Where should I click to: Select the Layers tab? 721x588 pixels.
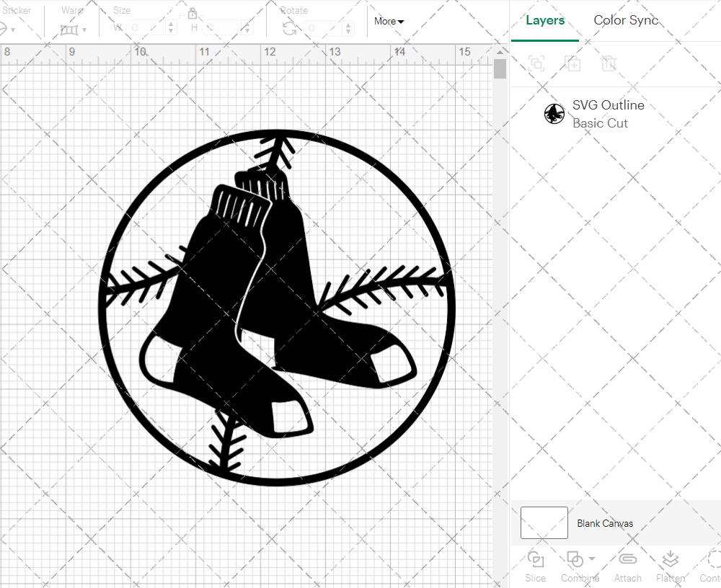[545, 20]
